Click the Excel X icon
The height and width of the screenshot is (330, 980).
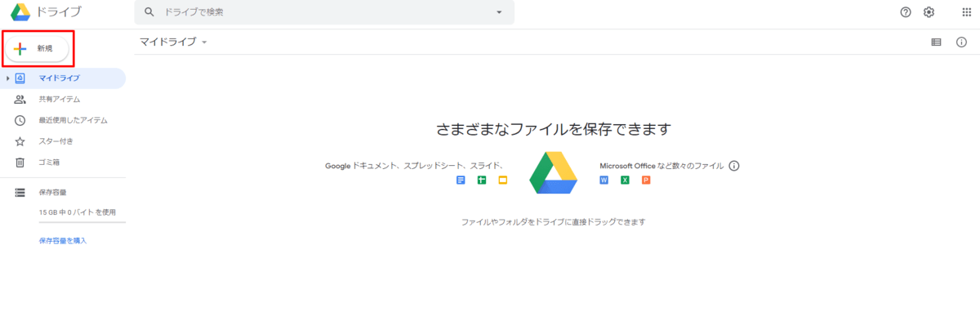point(625,180)
